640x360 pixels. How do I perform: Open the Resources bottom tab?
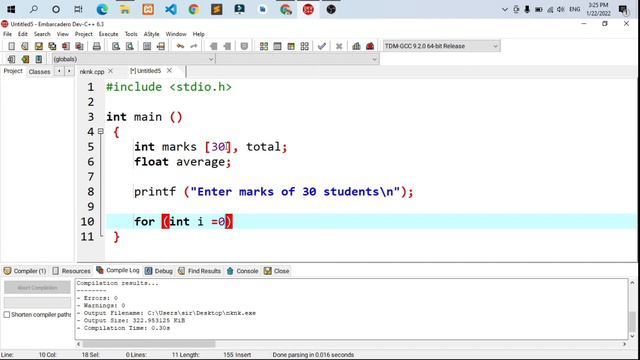click(x=71, y=271)
